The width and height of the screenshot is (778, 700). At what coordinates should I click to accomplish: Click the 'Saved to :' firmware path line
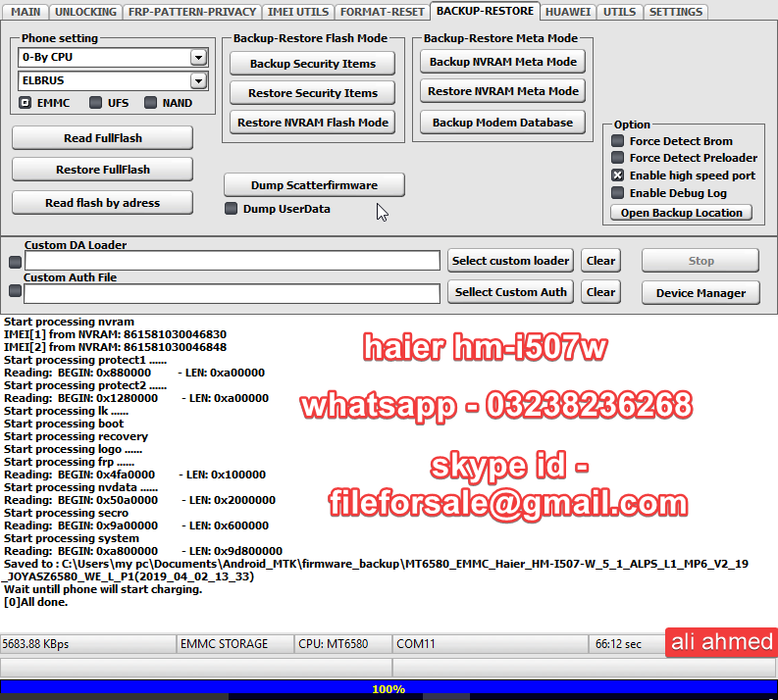[x=376, y=571]
